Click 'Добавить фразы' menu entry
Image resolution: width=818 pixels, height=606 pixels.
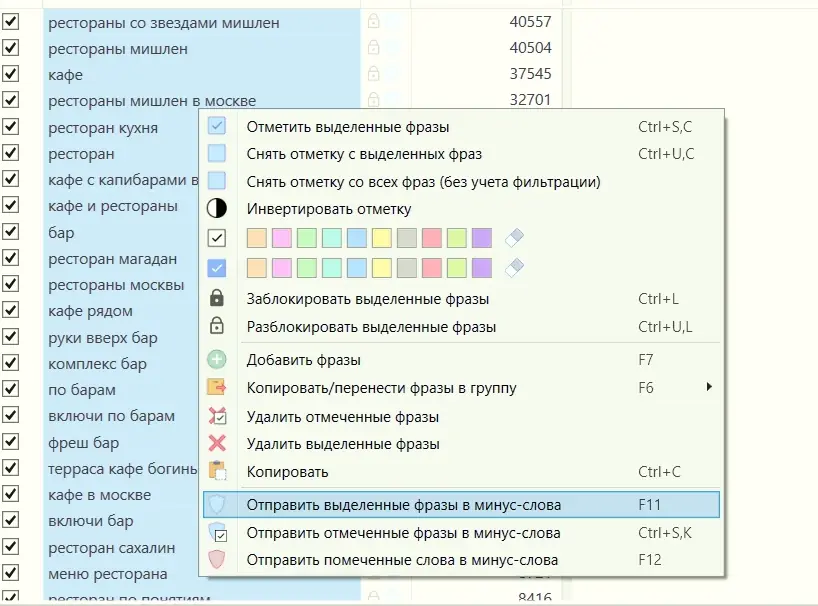[461, 360]
